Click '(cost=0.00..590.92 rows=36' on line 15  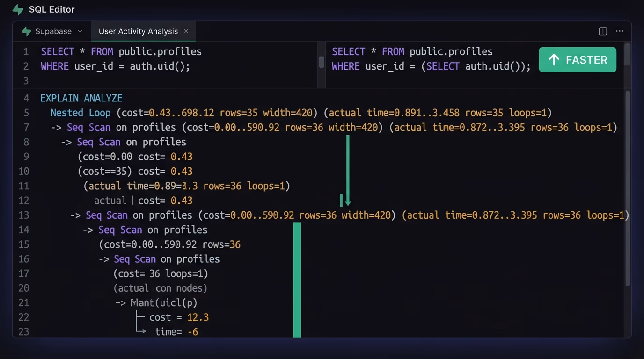[x=169, y=244]
